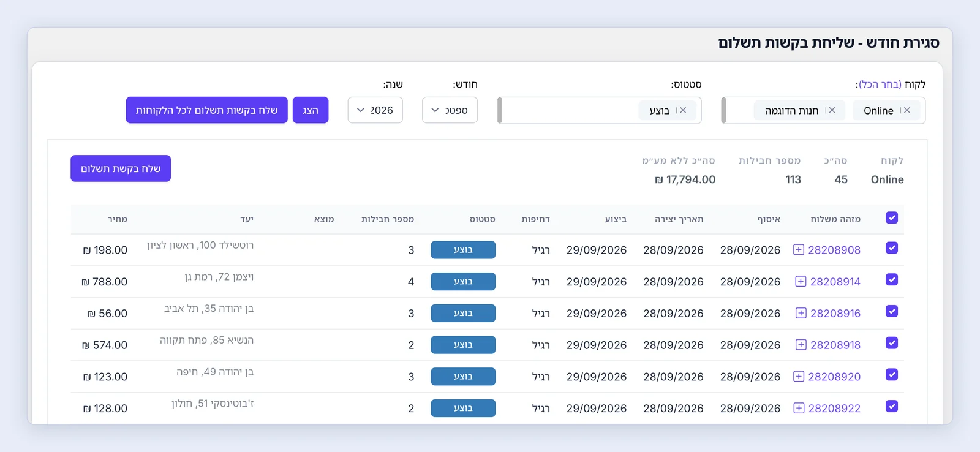Uncheck the row for shipment 28208922
Viewport: 980px width, 452px height.
pos(892,406)
